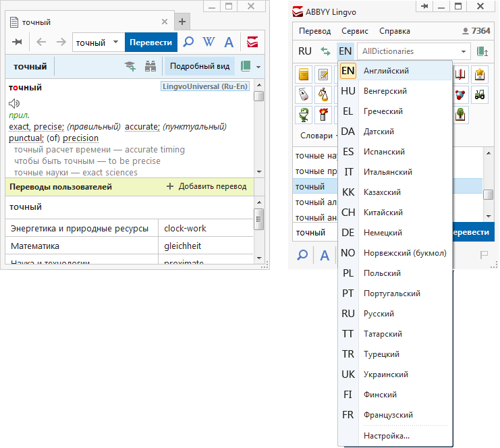Expand the green book dropdown arrow
Image resolution: width=500 pixels, height=448 pixels.
coord(258,66)
